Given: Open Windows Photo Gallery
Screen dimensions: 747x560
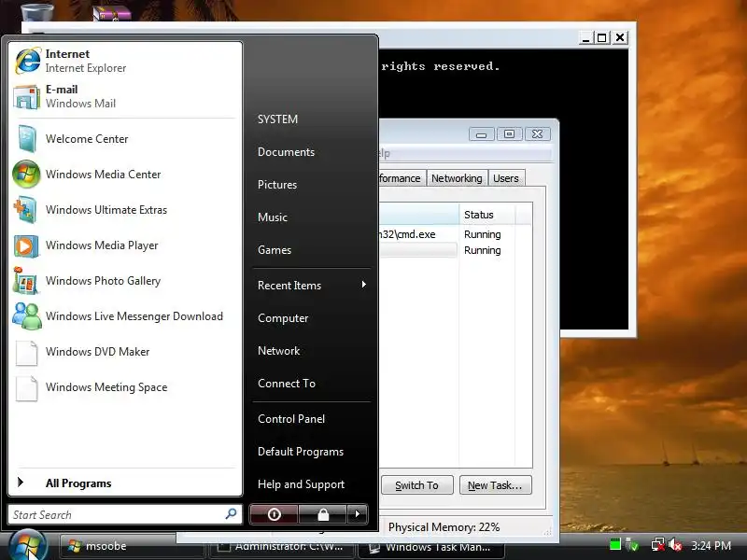Looking at the screenshot, I should tap(125, 281).
